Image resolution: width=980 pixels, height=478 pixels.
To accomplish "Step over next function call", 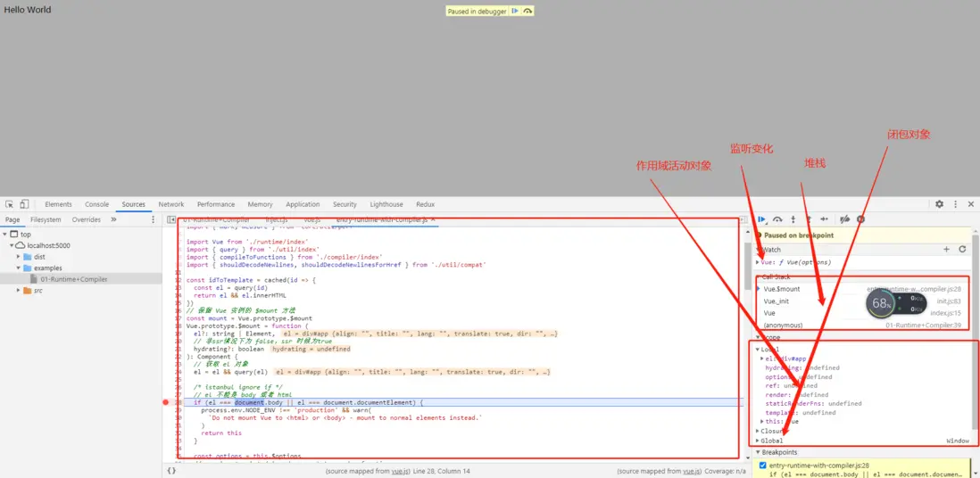I will [777, 219].
